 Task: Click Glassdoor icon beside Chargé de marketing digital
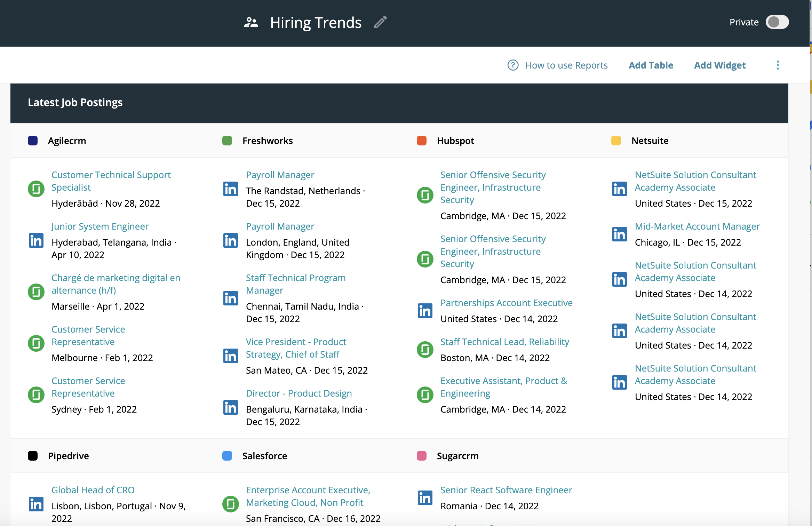point(36,292)
